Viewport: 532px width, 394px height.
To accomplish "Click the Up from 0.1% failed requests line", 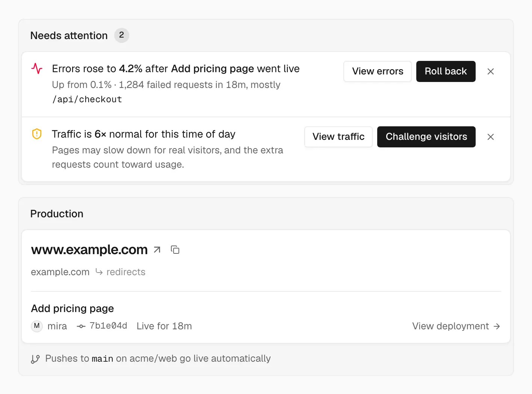I will (166, 85).
